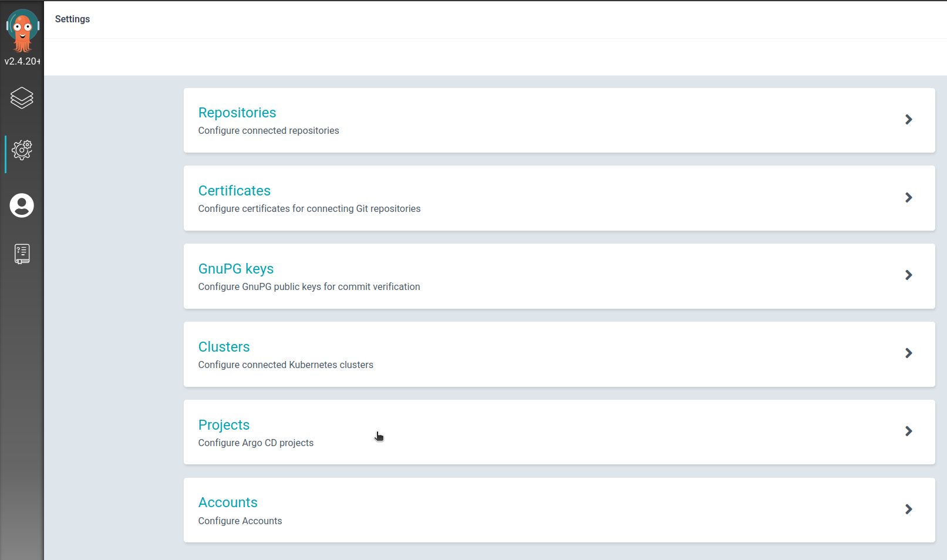Click the Settings breadcrumb title
Screen dimensions: 947x560
[72, 19]
